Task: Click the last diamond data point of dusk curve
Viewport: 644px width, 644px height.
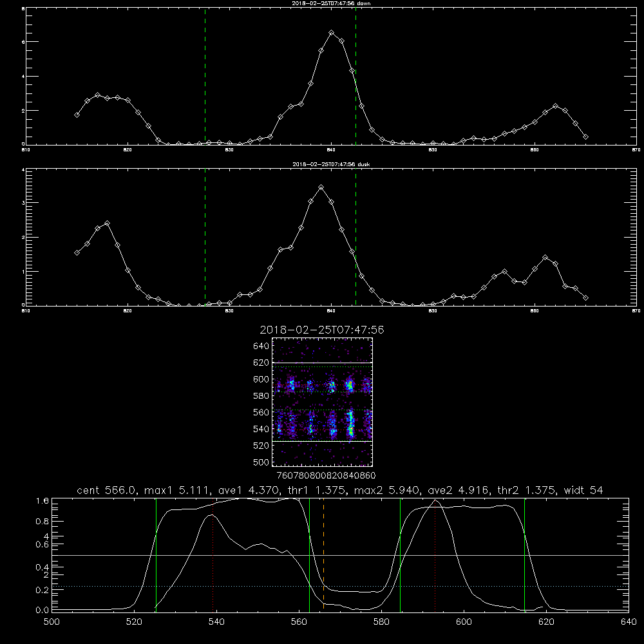Action: [x=585, y=298]
